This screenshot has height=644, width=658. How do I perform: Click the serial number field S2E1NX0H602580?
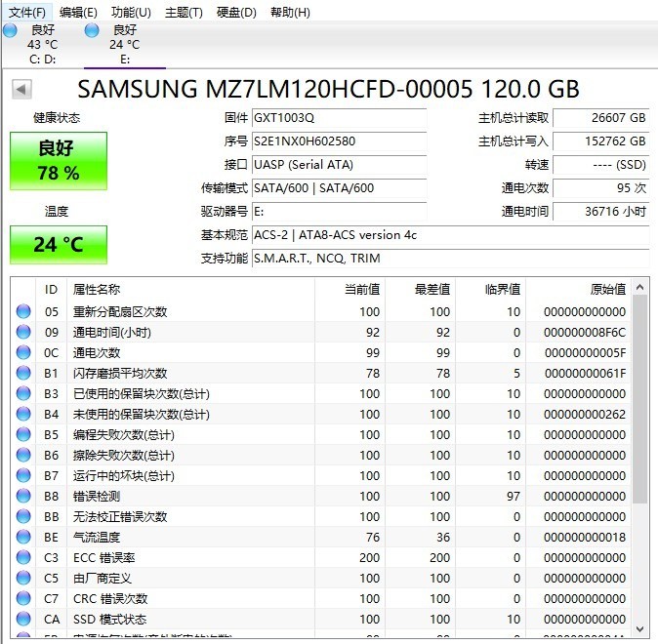tap(339, 141)
